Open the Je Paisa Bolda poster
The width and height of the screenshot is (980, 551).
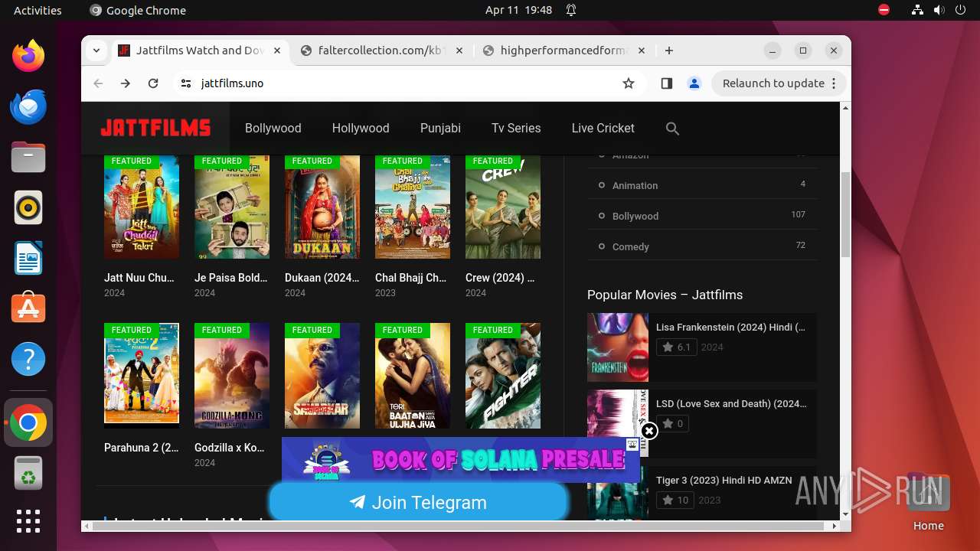tap(232, 207)
